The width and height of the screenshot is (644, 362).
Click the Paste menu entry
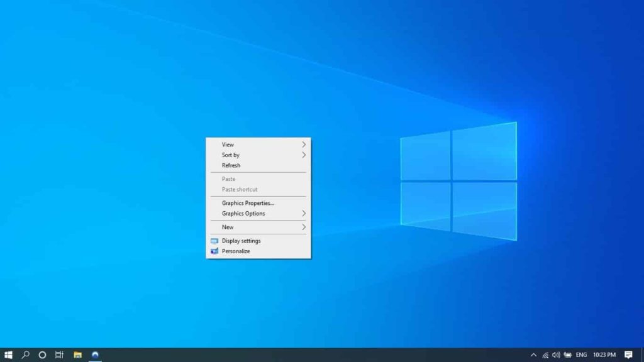point(258,179)
